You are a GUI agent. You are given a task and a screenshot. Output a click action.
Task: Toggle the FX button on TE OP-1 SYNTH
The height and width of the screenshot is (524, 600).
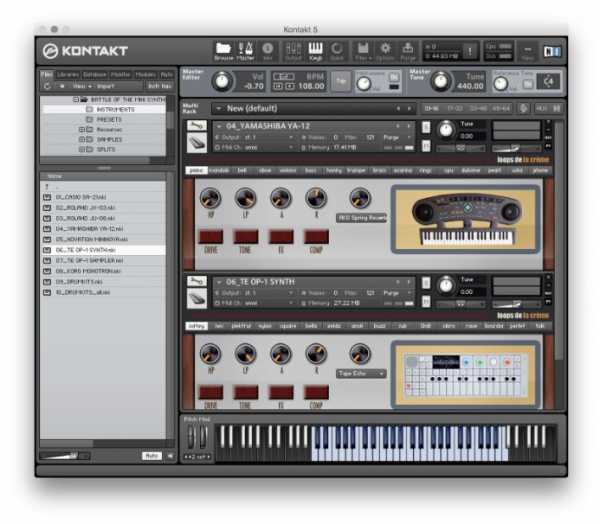[x=281, y=392]
